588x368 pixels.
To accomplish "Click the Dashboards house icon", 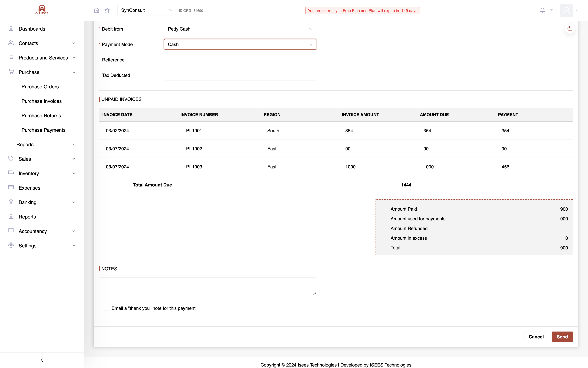I will coord(11,28).
